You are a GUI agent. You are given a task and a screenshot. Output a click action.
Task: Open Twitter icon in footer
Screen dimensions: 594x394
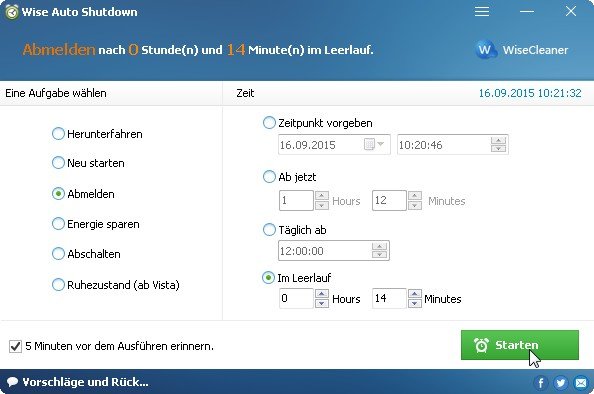pyautogui.click(x=561, y=383)
